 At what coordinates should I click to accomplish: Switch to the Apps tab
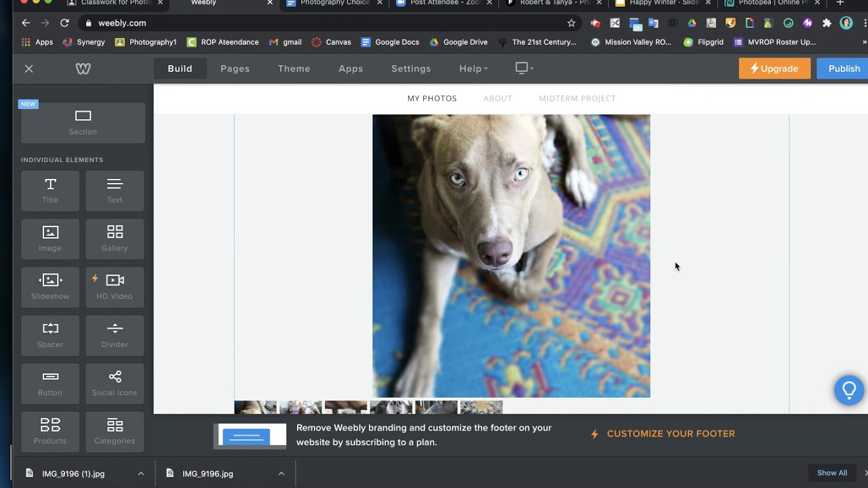(351, 68)
